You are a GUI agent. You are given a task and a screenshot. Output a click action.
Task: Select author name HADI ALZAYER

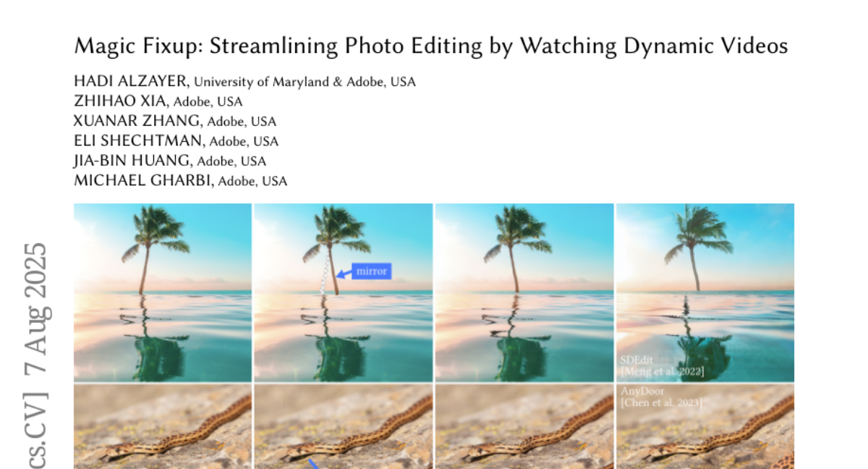click(x=131, y=81)
